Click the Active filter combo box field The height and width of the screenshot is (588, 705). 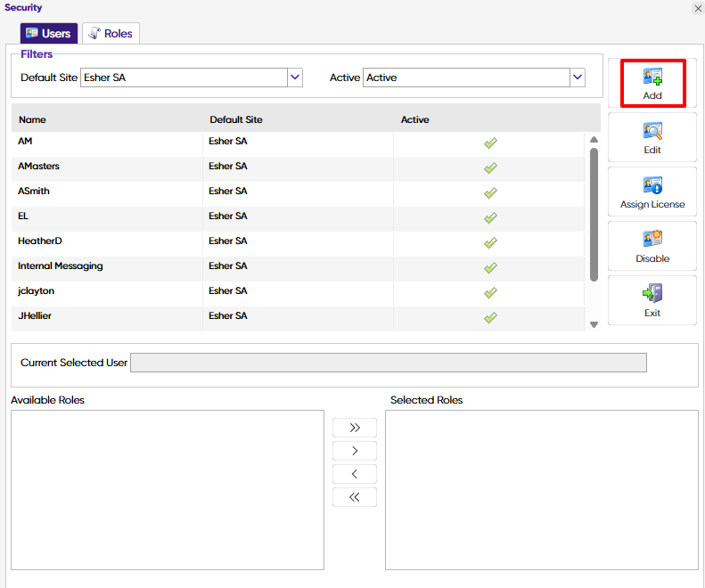[474, 78]
